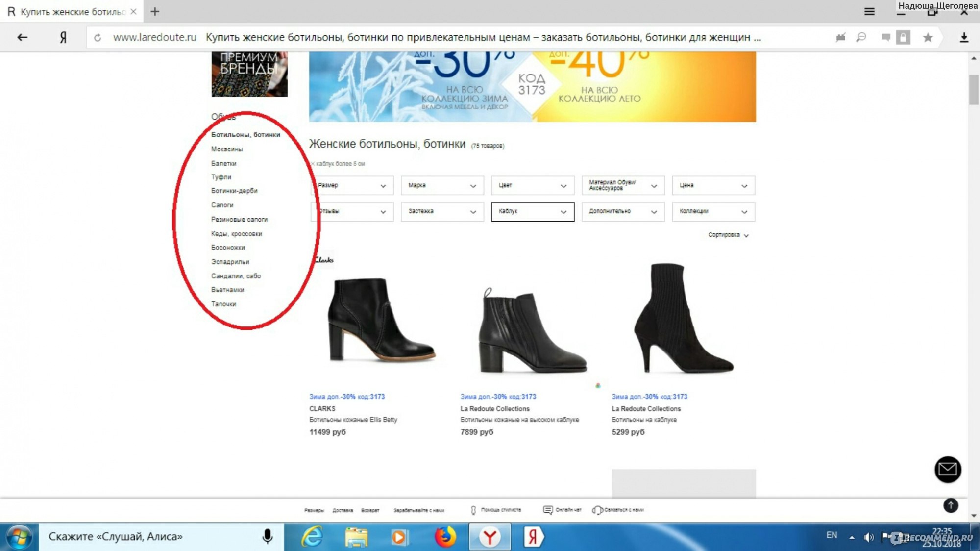Image resolution: width=980 pixels, height=551 pixels.
Task: Expand the Цена filter dropdown
Action: point(713,185)
